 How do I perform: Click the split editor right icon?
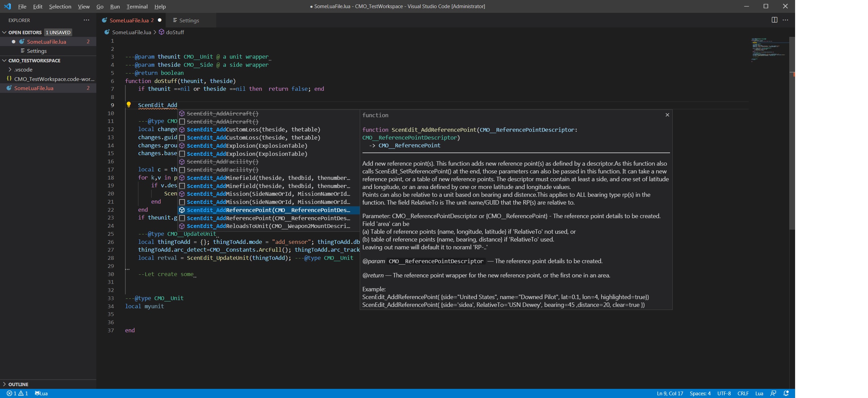click(774, 20)
